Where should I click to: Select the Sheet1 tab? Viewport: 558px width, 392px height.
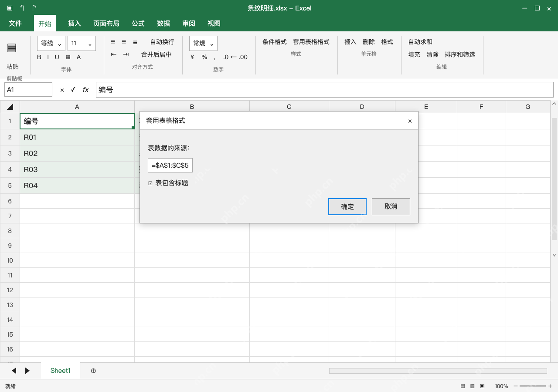tap(61, 371)
